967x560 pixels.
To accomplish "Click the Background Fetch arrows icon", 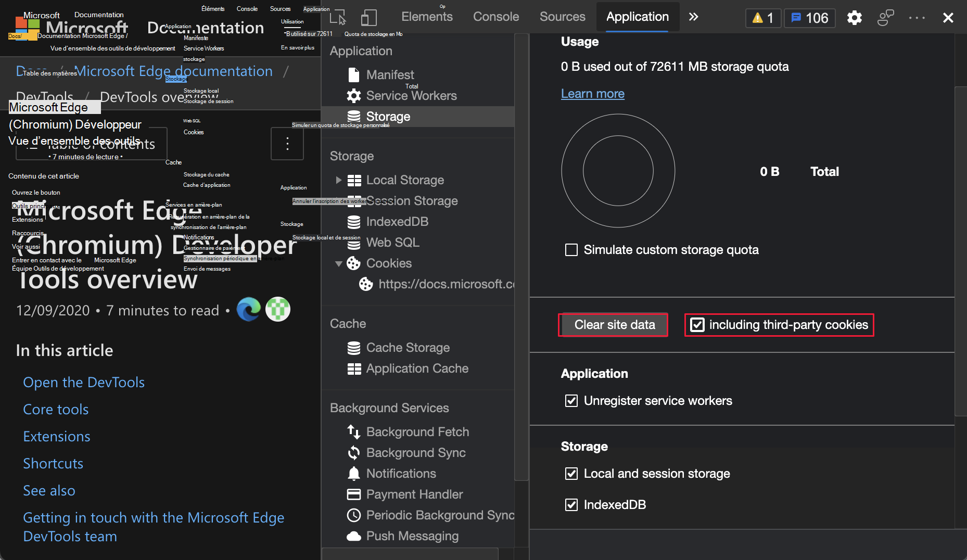I will click(x=354, y=432).
